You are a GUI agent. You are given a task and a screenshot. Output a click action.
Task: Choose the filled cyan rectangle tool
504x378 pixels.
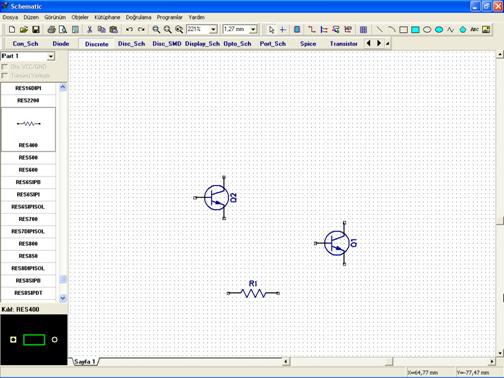click(x=415, y=30)
